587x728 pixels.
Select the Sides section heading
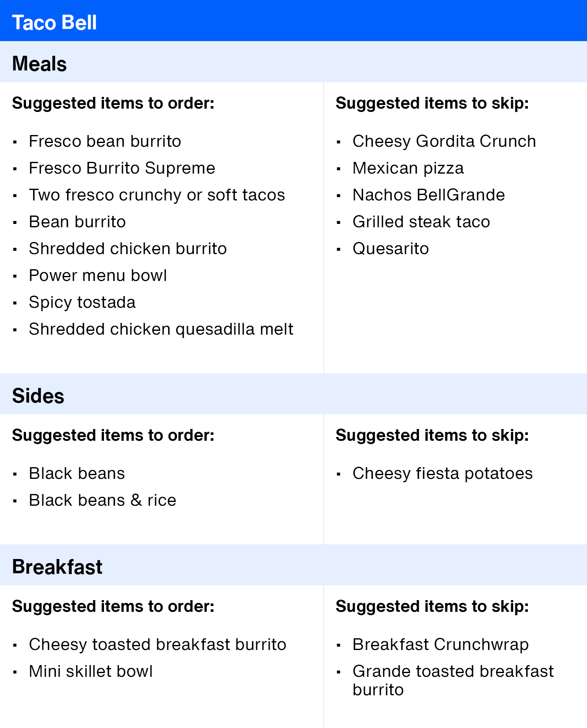(38, 396)
